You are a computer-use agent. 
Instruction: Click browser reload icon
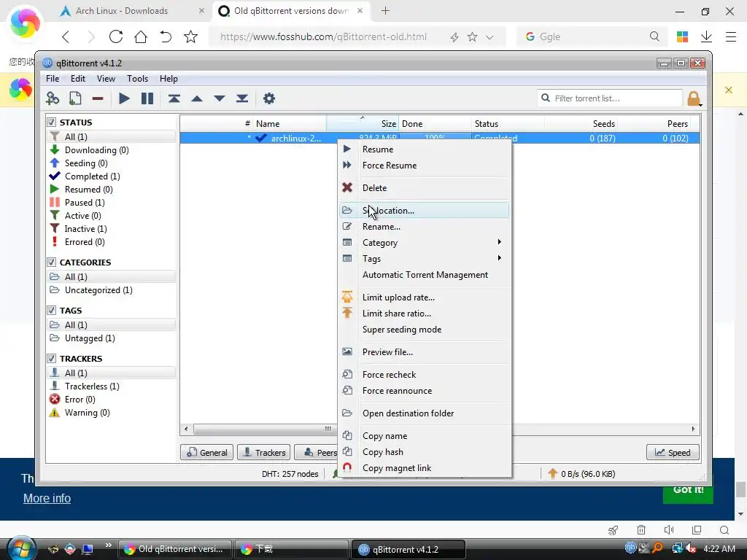(116, 36)
